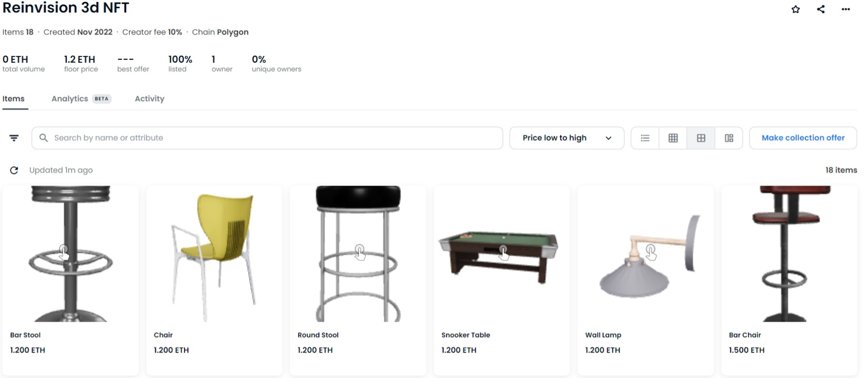Screen dimensions: 868x378
Task: Select the Items tab
Action: [x=14, y=99]
